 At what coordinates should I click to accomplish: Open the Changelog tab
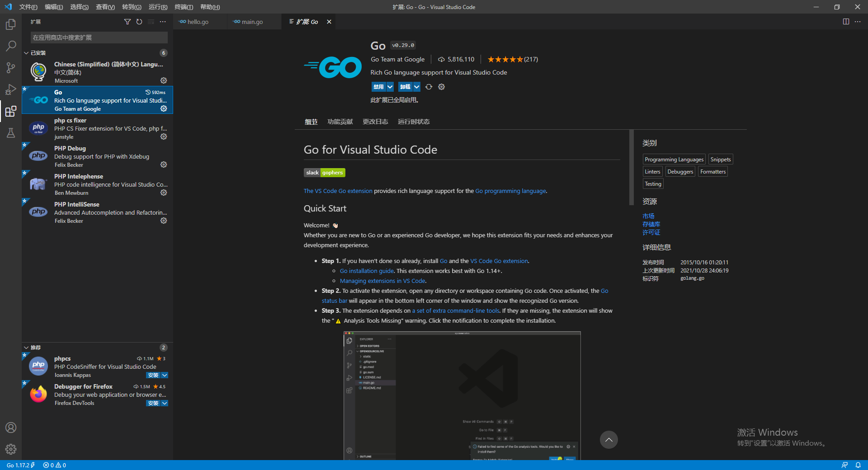coord(375,122)
